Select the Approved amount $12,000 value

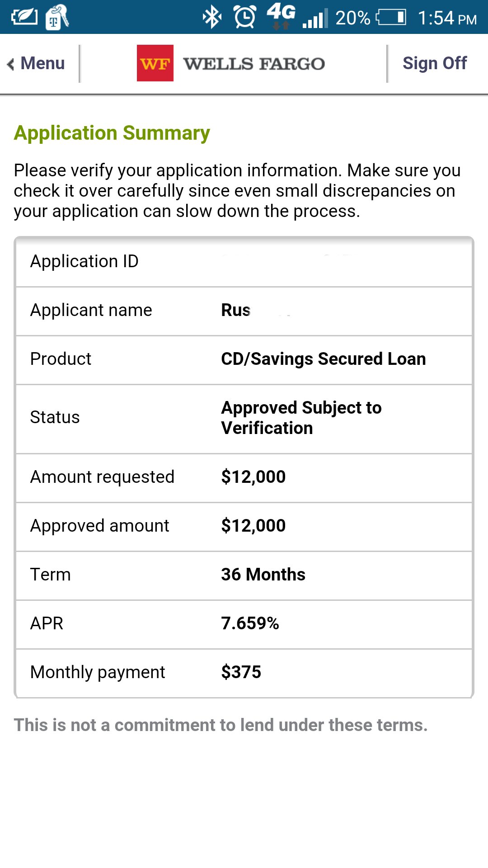[x=253, y=526]
